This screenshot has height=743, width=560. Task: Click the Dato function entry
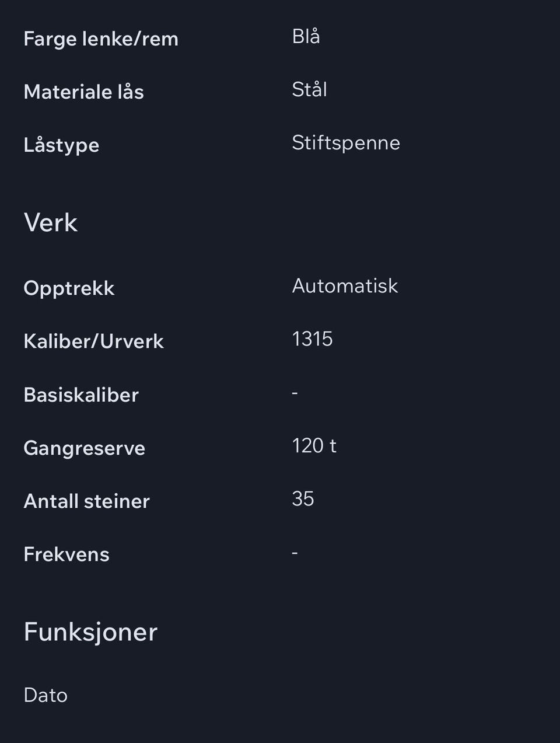[x=45, y=695]
